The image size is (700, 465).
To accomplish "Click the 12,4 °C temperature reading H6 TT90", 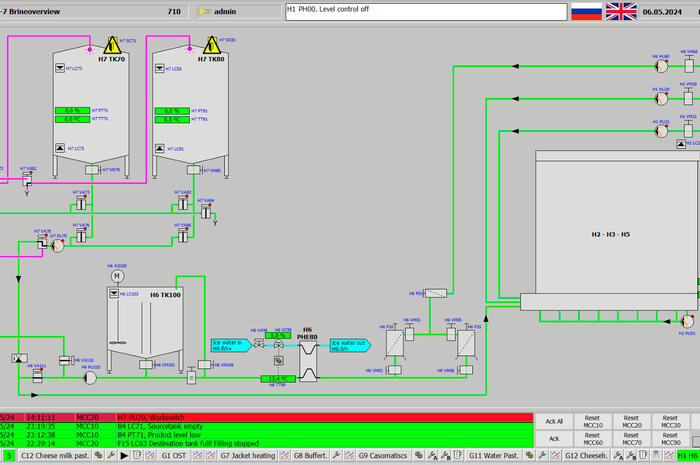I will tap(278, 379).
